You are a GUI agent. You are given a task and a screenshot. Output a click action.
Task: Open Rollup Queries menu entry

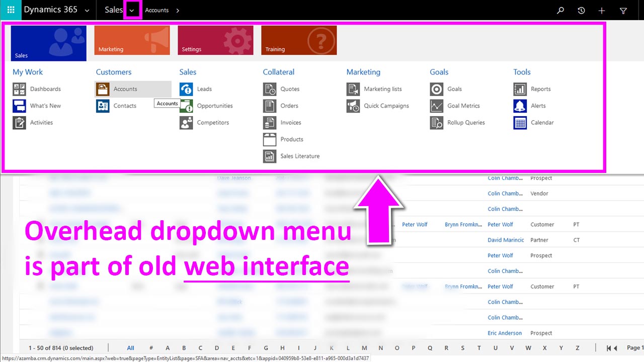coord(466,123)
